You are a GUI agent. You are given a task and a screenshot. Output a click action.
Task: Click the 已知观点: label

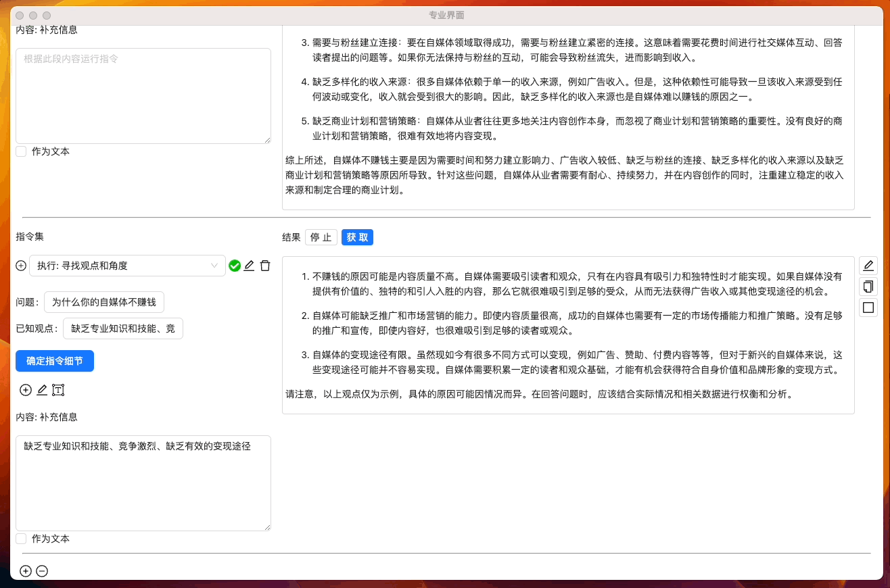pos(37,329)
